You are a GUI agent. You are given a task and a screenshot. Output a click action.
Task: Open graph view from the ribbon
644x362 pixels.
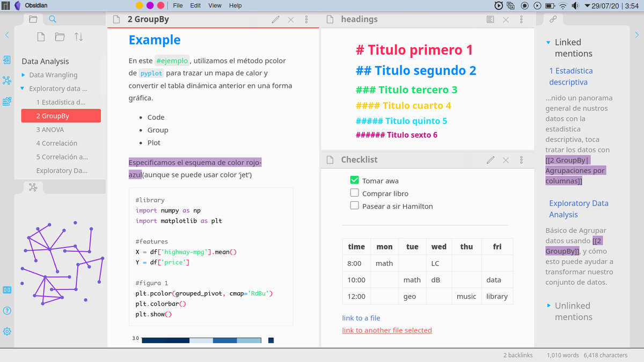[7, 80]
